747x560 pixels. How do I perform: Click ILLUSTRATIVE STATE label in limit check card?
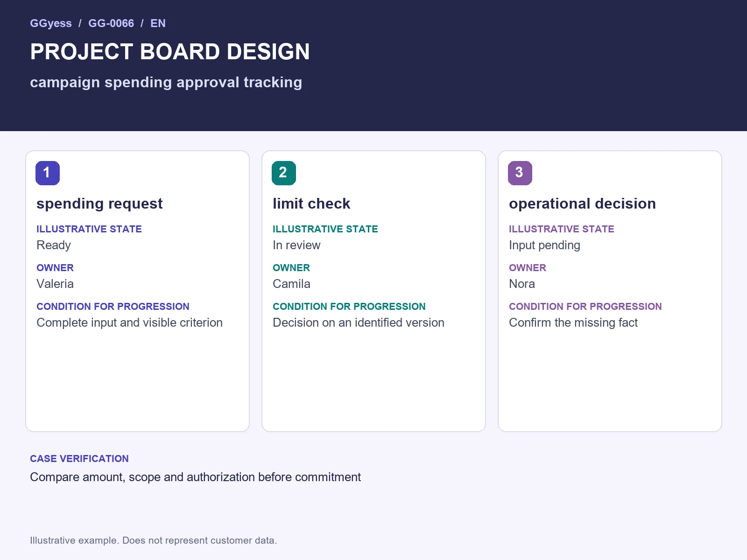click(325, 229)
